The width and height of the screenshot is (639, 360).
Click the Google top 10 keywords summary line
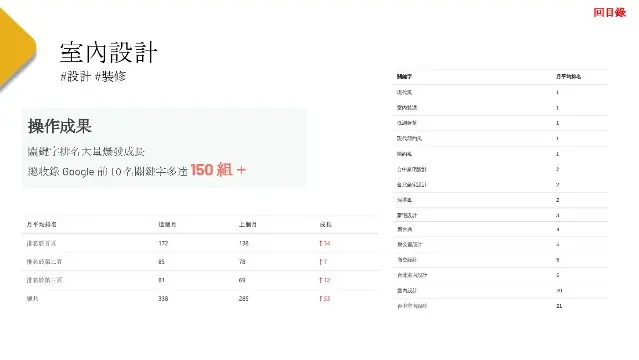[137, 170]
